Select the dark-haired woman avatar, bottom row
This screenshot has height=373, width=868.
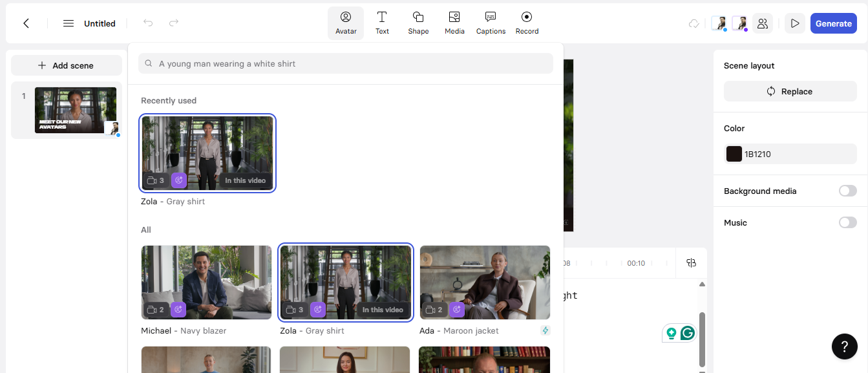point(345,359)
